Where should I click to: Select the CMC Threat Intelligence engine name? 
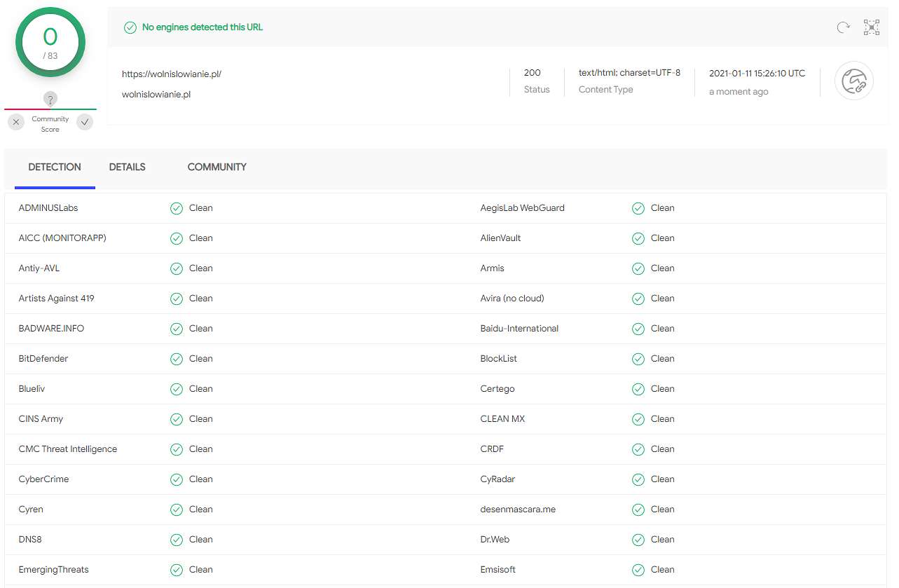68,449
